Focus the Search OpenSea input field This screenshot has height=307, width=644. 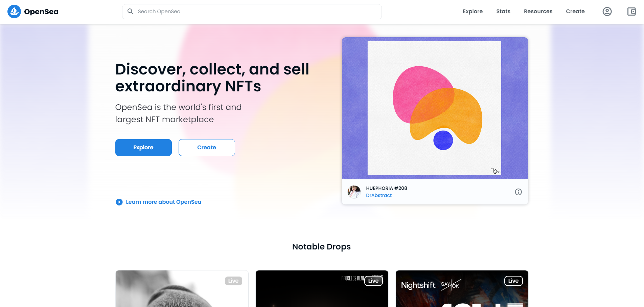click(252, 12)
